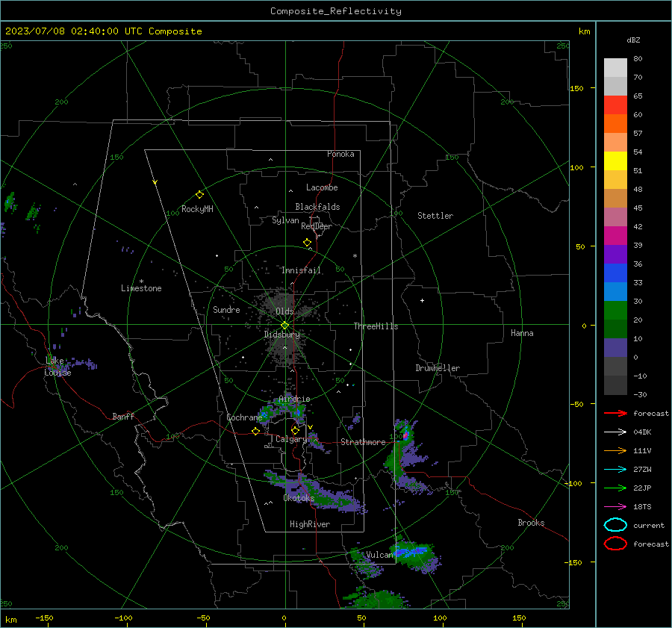Click the red 'forecast' ellipse legend icon
This screenshot has height=628, width=672.
point(615,544)
